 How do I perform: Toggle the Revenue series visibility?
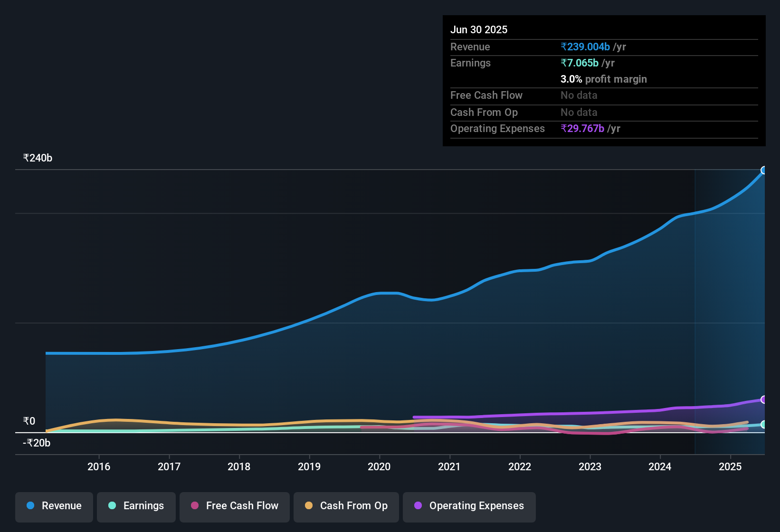[x=54, y=506]
